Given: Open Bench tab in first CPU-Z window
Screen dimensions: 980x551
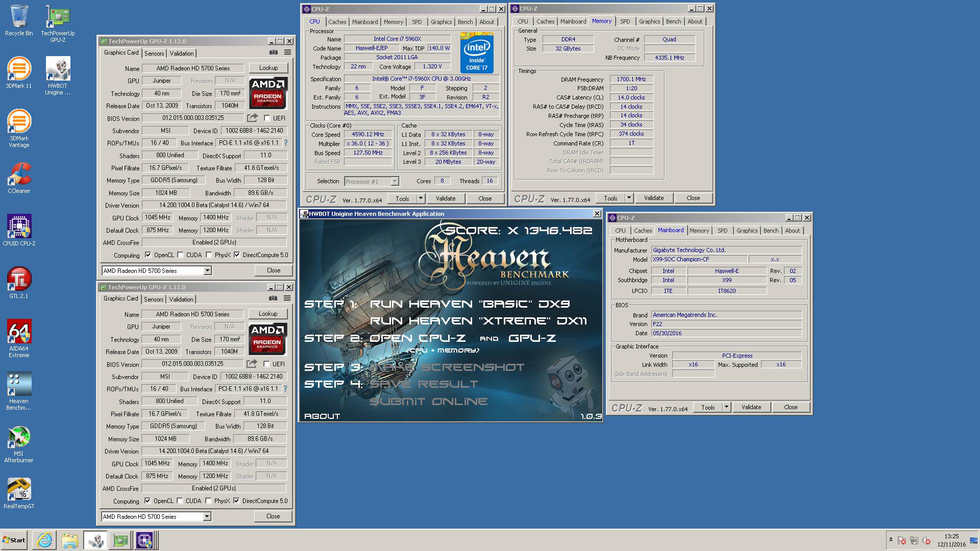Looking at the screenshot, I should coord(465,22).
